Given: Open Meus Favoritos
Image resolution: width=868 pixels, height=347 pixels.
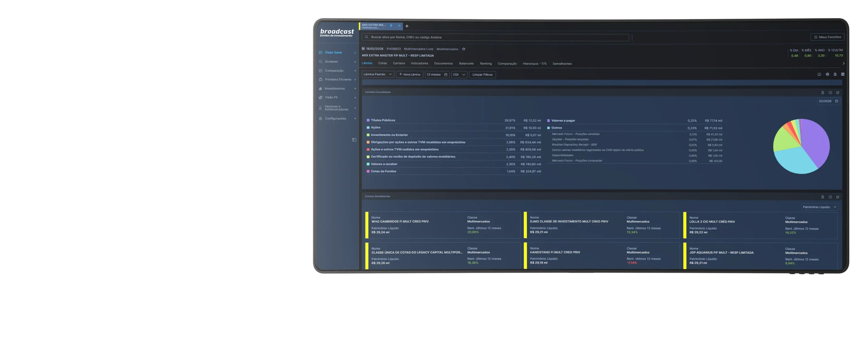Looking at the screenshot, I should pyautogui.click(x=827, y=37).
